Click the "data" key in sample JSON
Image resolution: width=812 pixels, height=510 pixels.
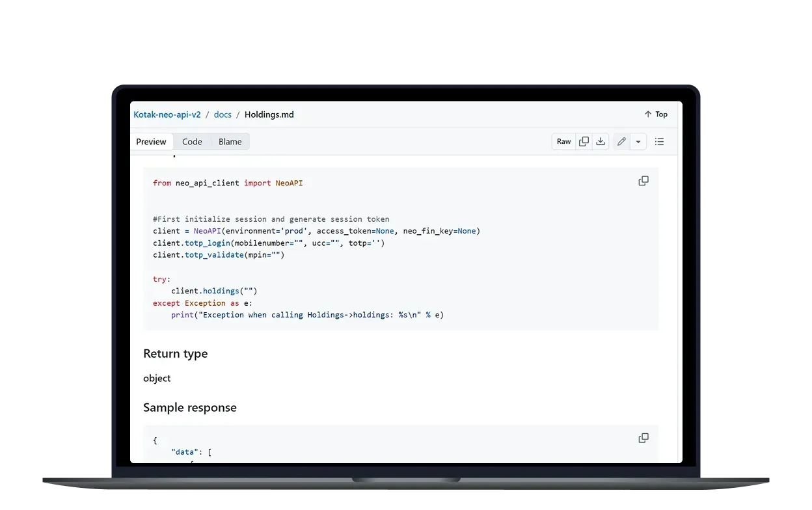186,452
